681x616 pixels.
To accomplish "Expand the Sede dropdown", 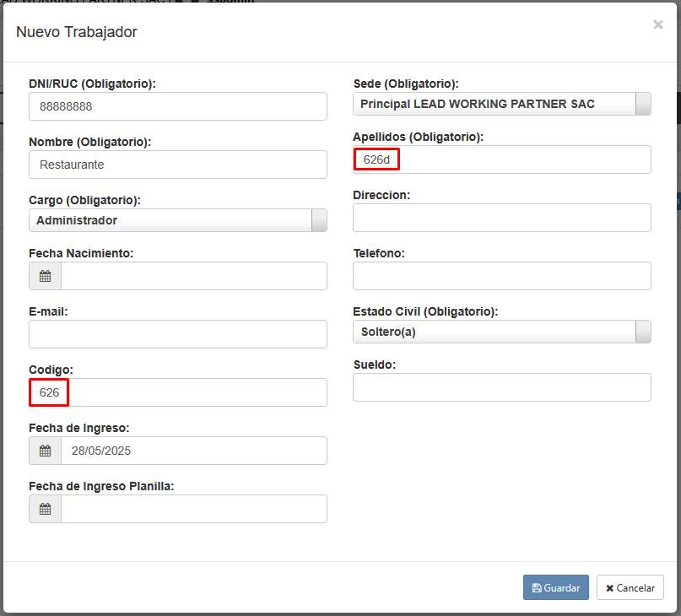I will 643,104.
